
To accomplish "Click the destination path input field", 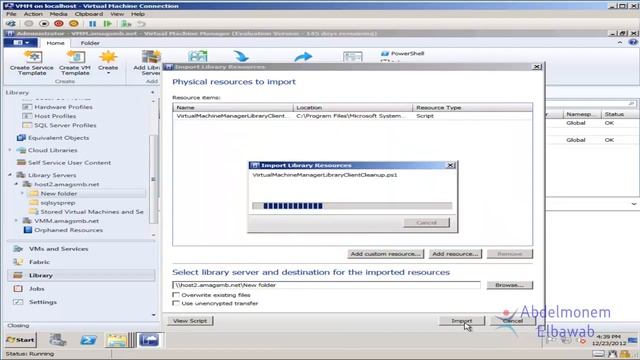I will [x=327, y=285].
